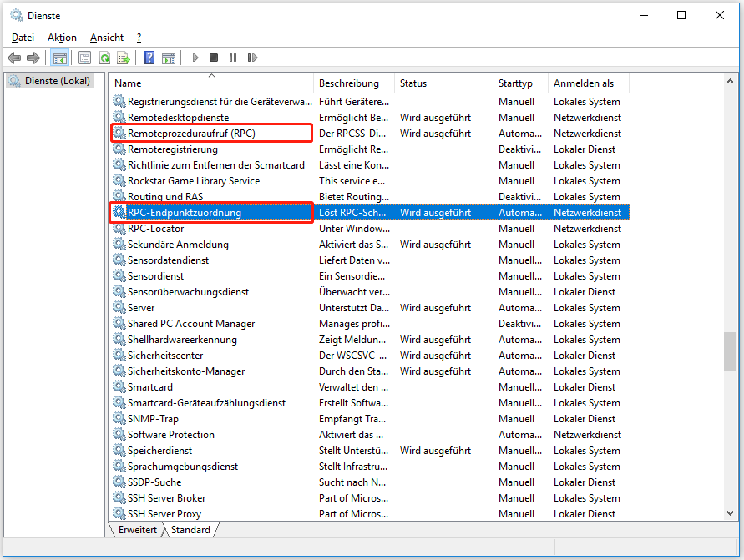This screenshot has width=744, height=560.
Task: Open the blue Help toolbar icon
Action: coord(149,58)
